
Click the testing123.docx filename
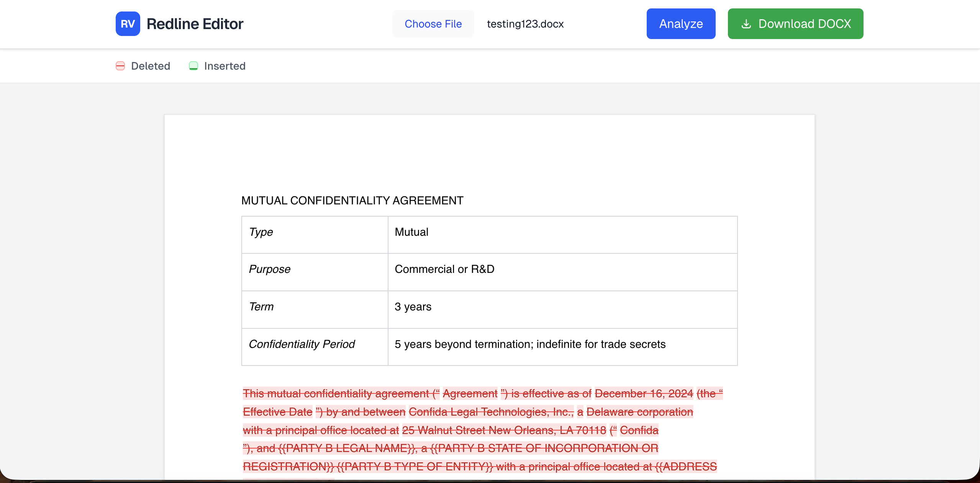tap(525, 24)
